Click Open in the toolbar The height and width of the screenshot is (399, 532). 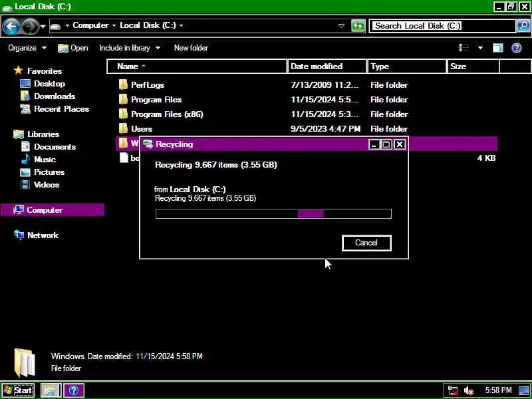73,48
